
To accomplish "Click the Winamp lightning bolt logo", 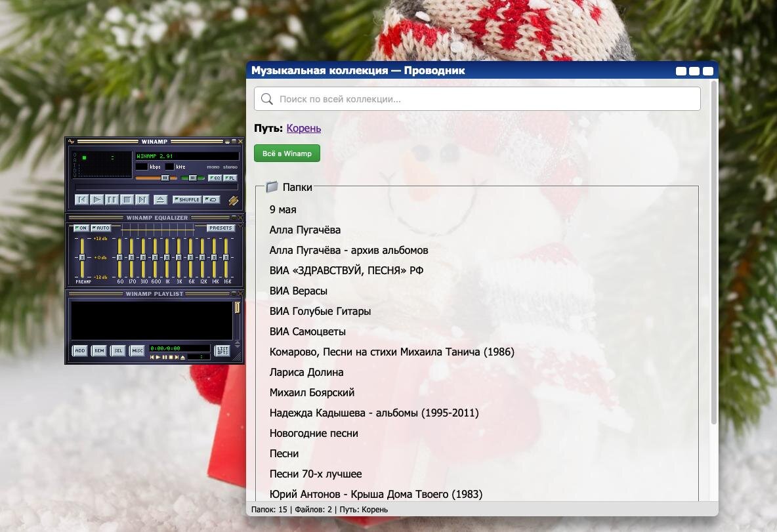I will [233, 200].
